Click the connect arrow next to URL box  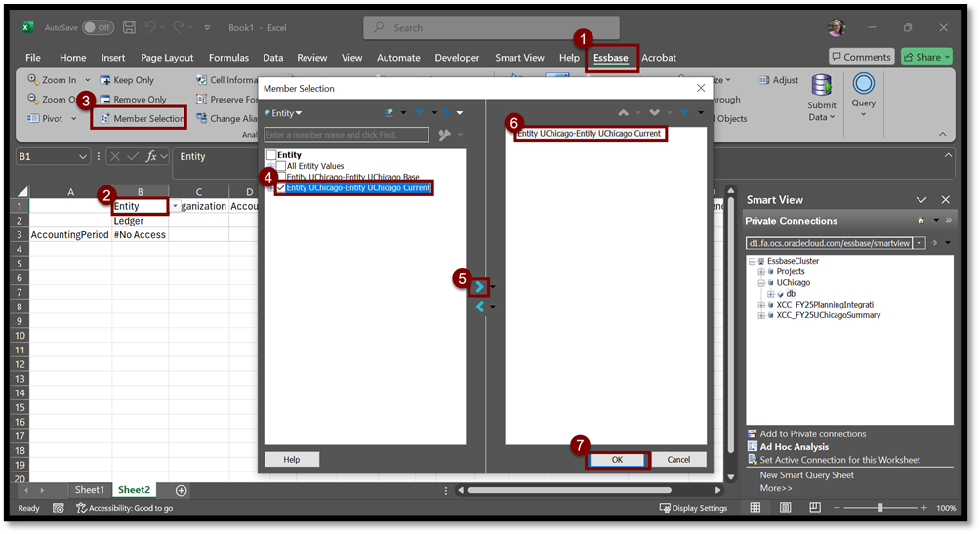click(x=934, y=243)
